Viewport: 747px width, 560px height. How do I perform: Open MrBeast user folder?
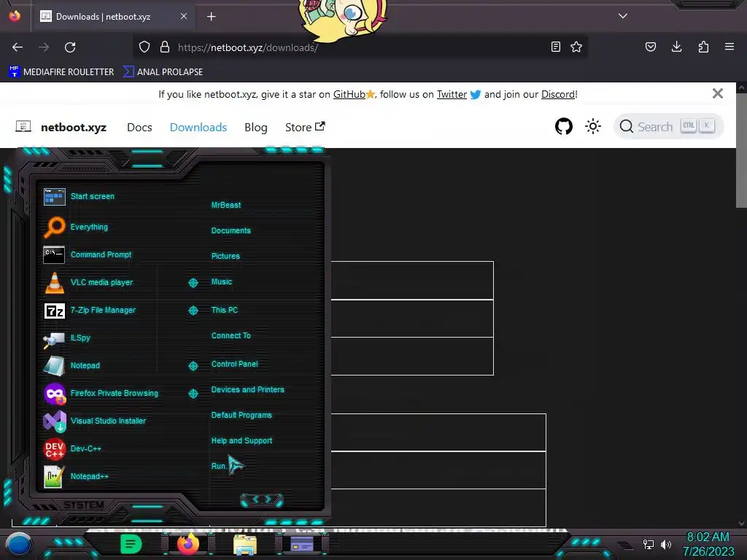[x=226, y=205]
